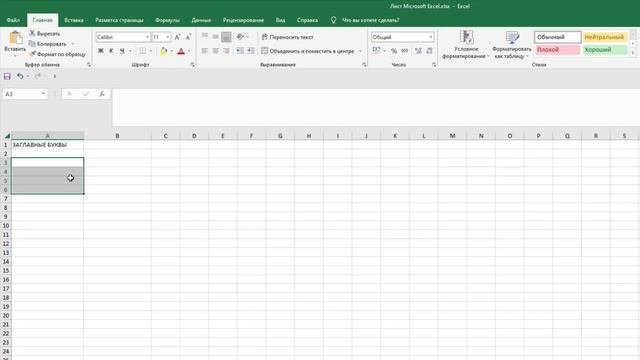Click the Что вы хотите сделать search box
640x360 pixels.
[x=370, y=20]
